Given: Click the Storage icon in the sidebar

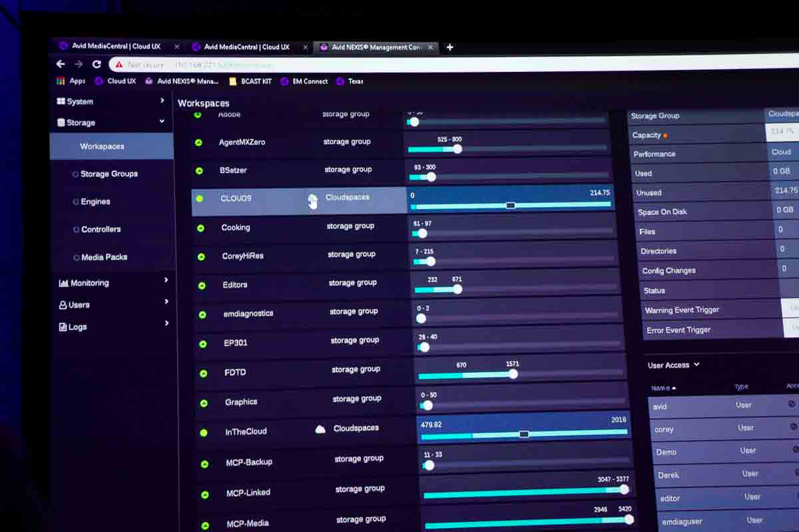Looking at the screenshot, I should coord(61,123).
